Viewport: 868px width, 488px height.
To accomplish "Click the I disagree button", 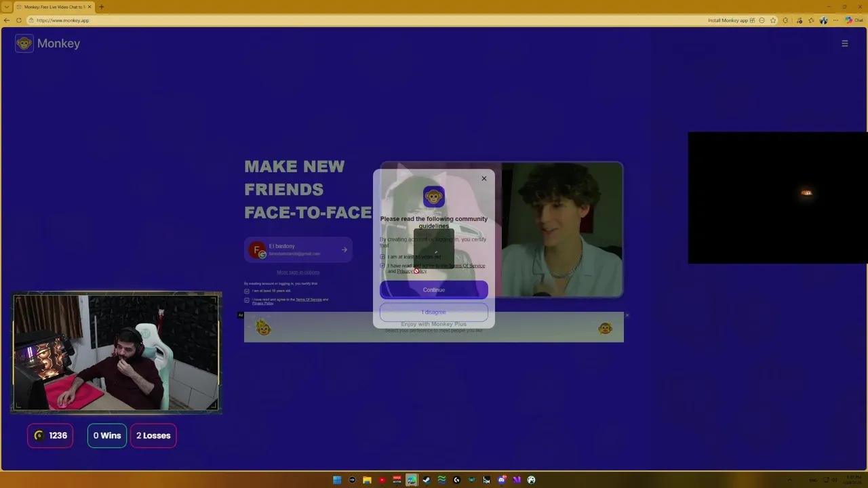I will [434, 312].
